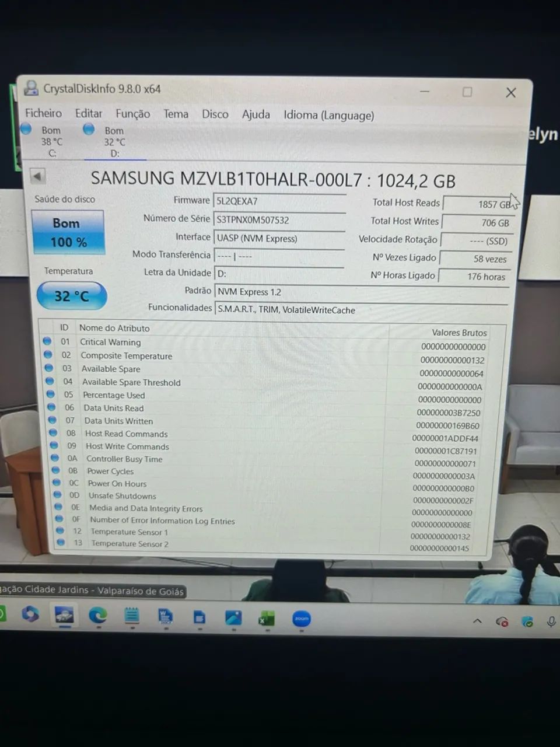The image size is (560, 747).
Task: Click the blue status dot for Host Read Commands
Action: (54, 433)
